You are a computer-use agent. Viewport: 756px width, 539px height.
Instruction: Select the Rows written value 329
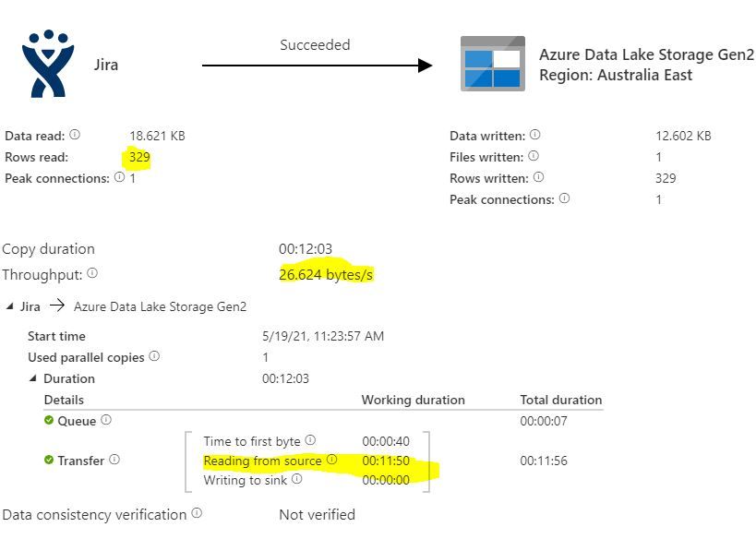coord(666,178)
